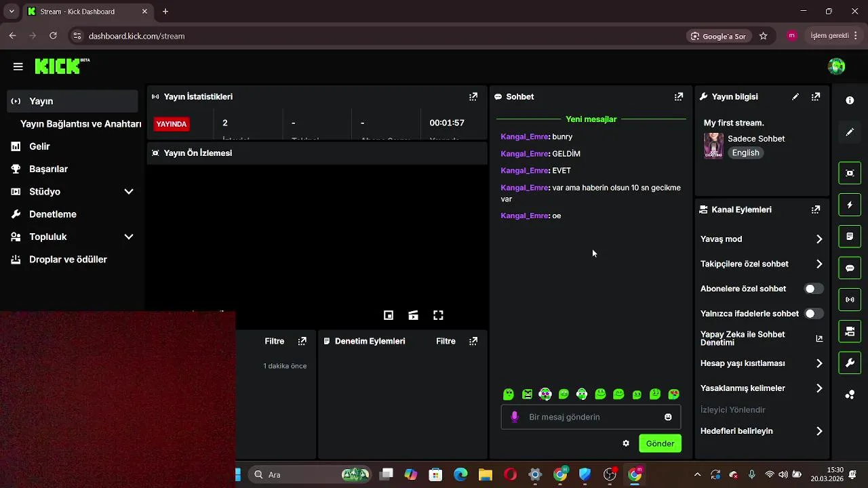Toggle the wrench widget in the right sidebar
Image resolution: width=868 pixels, height=488 pixels.
click(850, 363)
